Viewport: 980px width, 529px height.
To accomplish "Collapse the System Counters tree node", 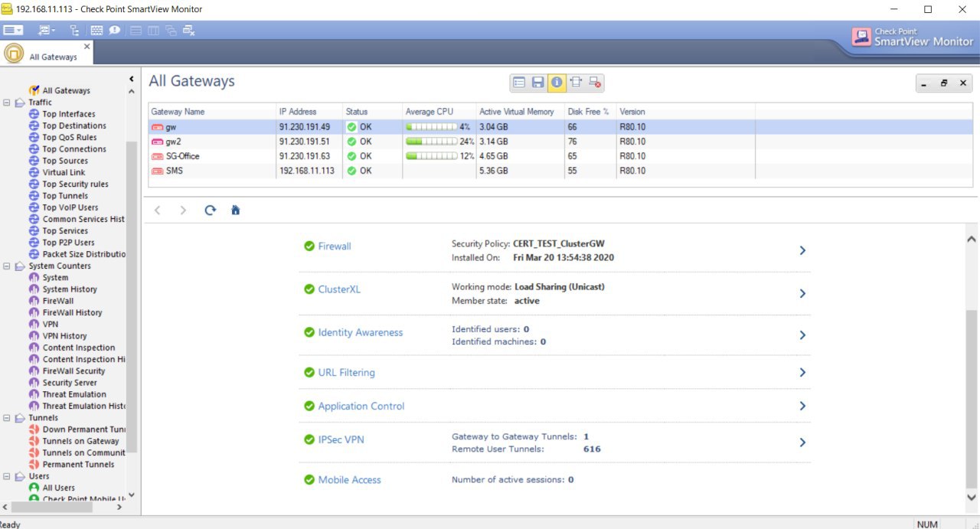I will coord(7,266).
